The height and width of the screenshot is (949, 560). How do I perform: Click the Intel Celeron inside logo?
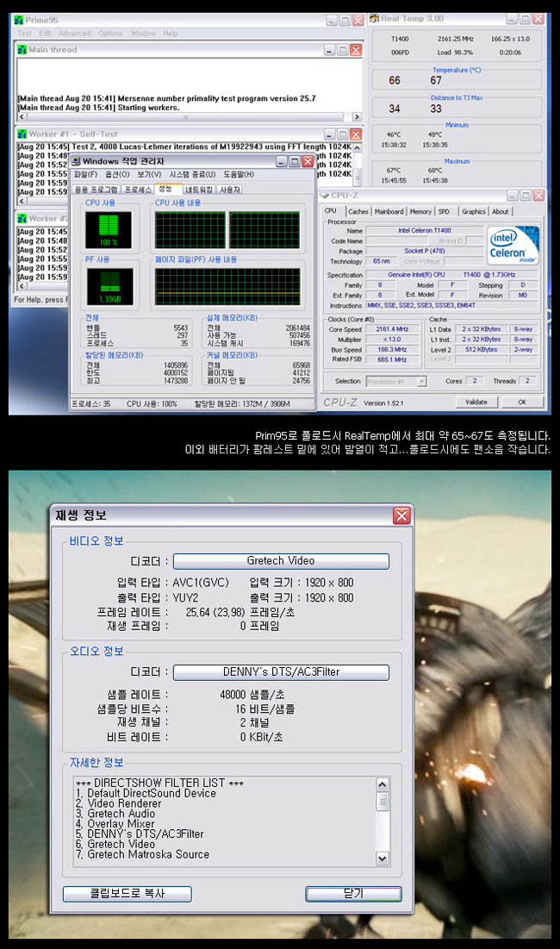click(x=513, y=245)
